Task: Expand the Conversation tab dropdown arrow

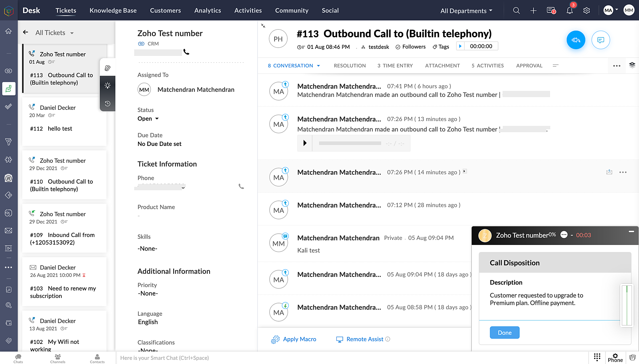Action: (318, 66)
